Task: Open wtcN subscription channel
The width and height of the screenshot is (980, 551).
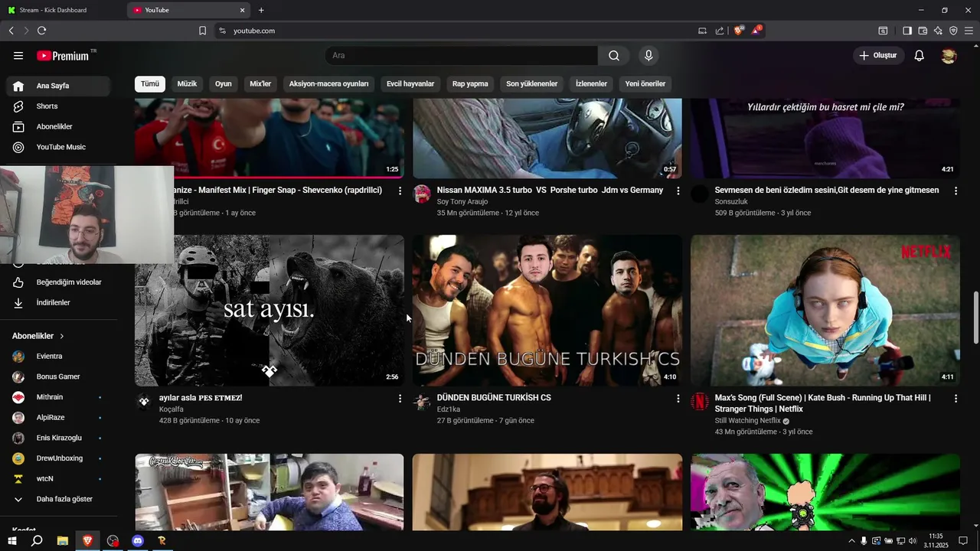Action: click(x=58, y=479)
